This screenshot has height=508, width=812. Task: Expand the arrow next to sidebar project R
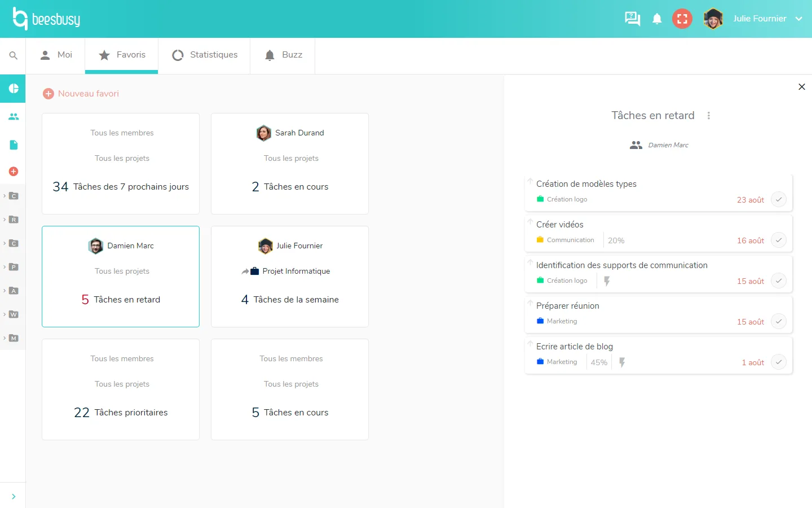5,220
